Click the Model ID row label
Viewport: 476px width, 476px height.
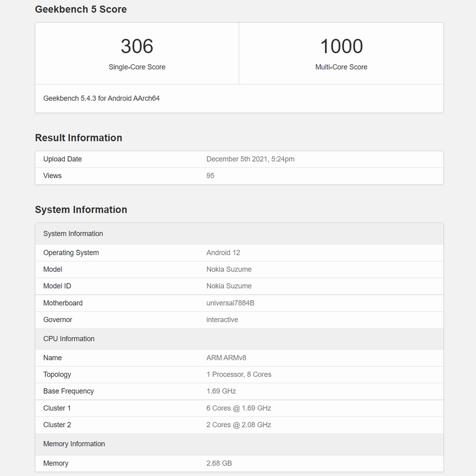pos(57,286)
